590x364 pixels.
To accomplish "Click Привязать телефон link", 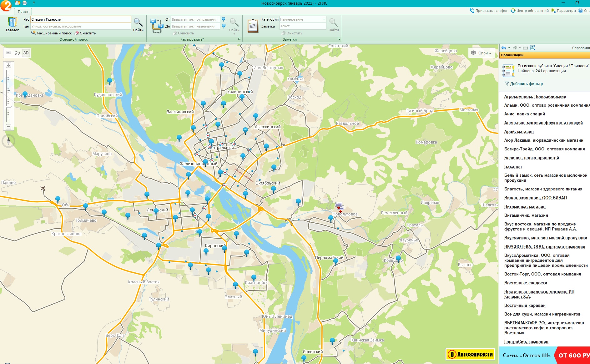I will [x=489, y=11].
